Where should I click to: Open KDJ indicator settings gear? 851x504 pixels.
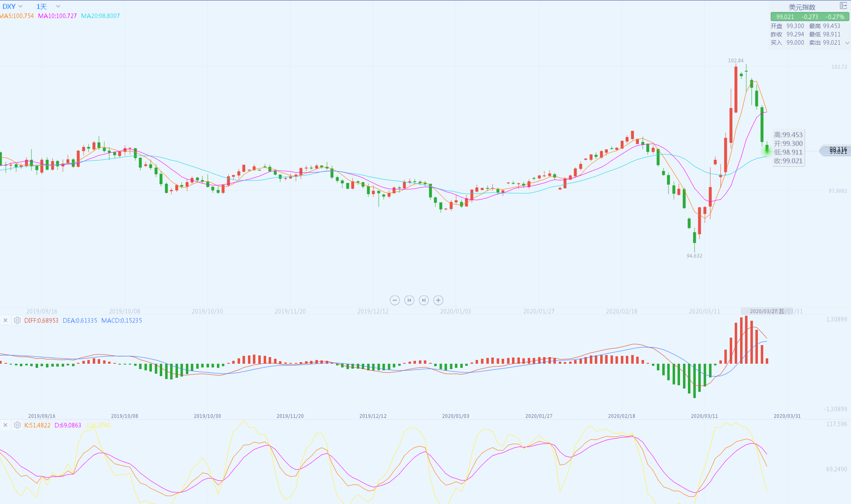pyautogui.click(x=17, y=425)
